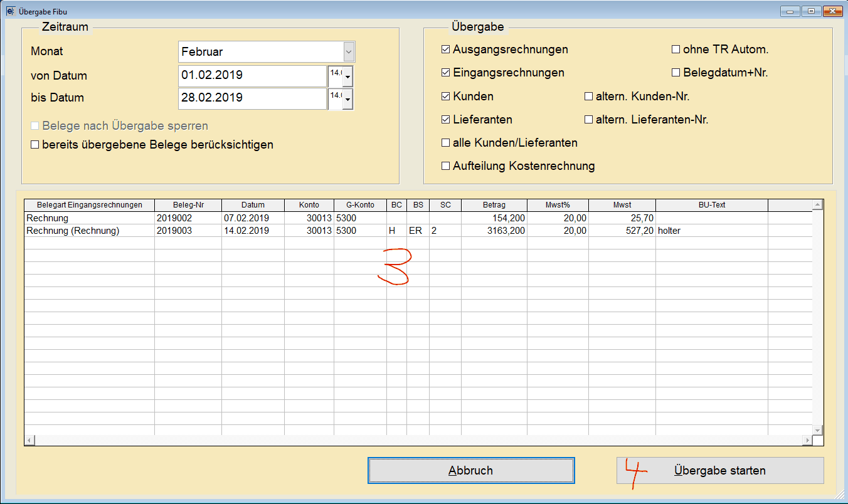Open the Monat dropdown showing Februar
848x504 pixels.
pos(349,52)
